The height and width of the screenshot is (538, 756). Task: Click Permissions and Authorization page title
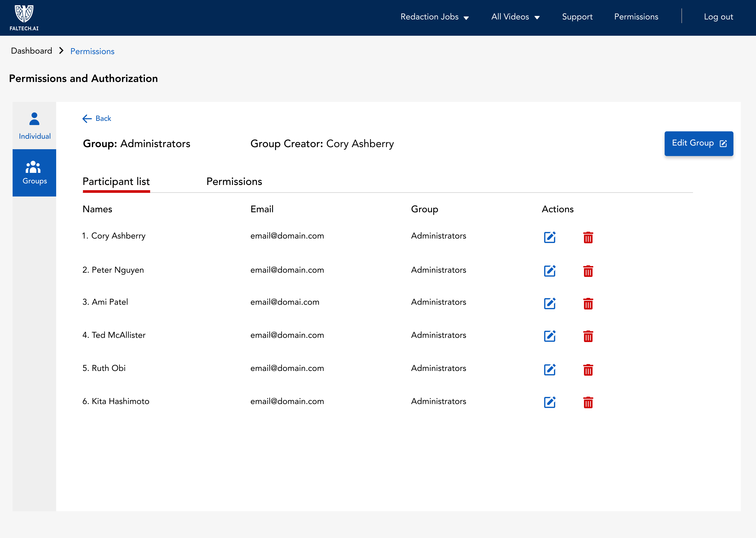click(x=83, y=79)
